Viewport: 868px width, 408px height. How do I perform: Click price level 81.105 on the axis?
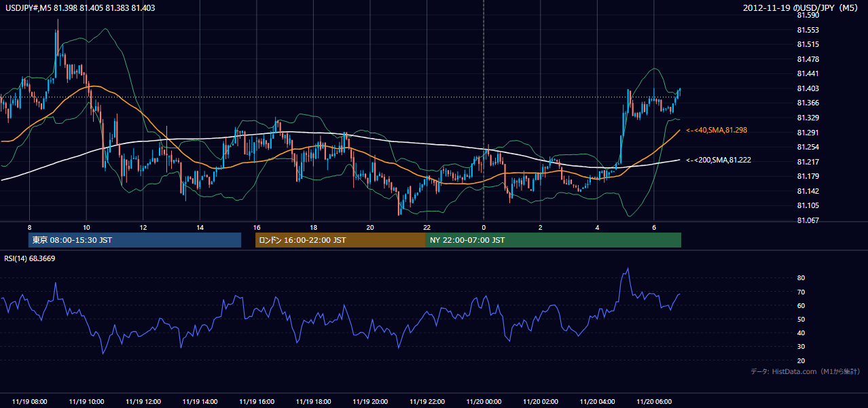click(x=807, y=205)
